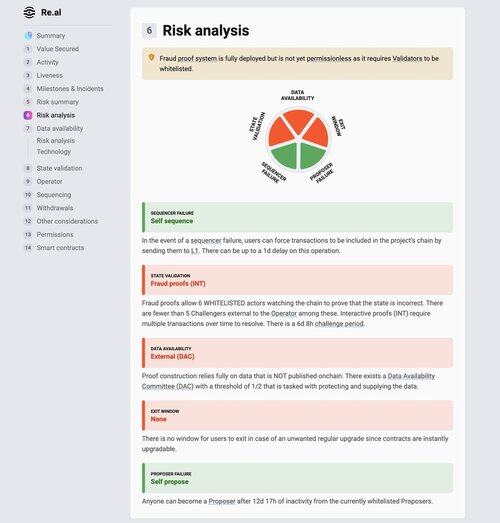Click the numbered 6 badge beside Risk analysis heading
Screen dimensions: 500x523
point(149,31)
